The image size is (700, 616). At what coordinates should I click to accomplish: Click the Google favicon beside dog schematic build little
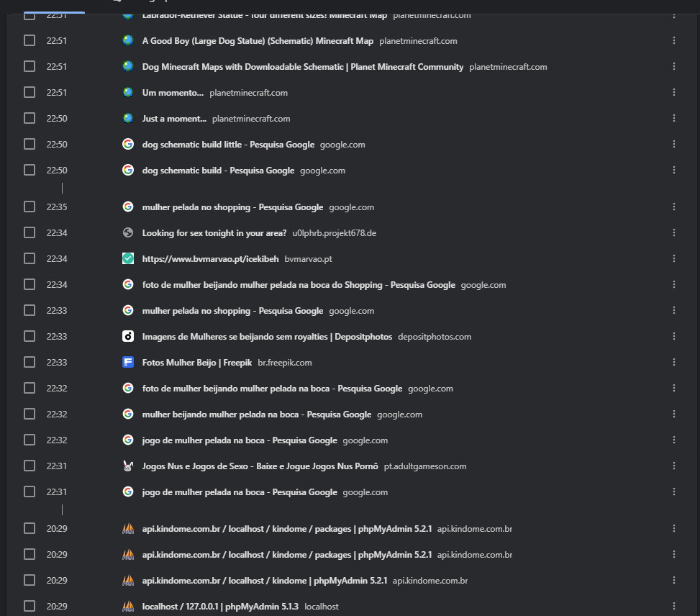tap(128, 144)
